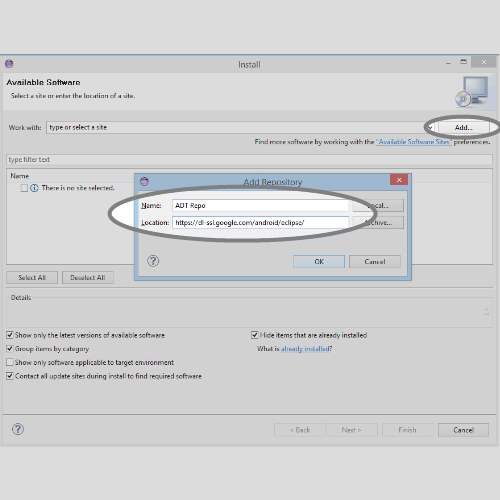Open the Work with site dropdown
Screen dimensions: 500x500
[x=430, y=128]
